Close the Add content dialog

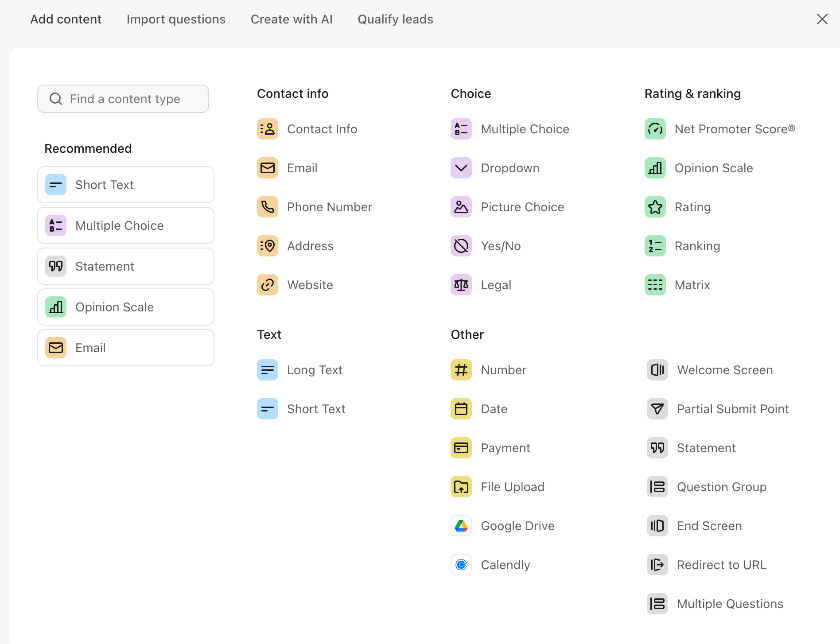coord(822,19)
